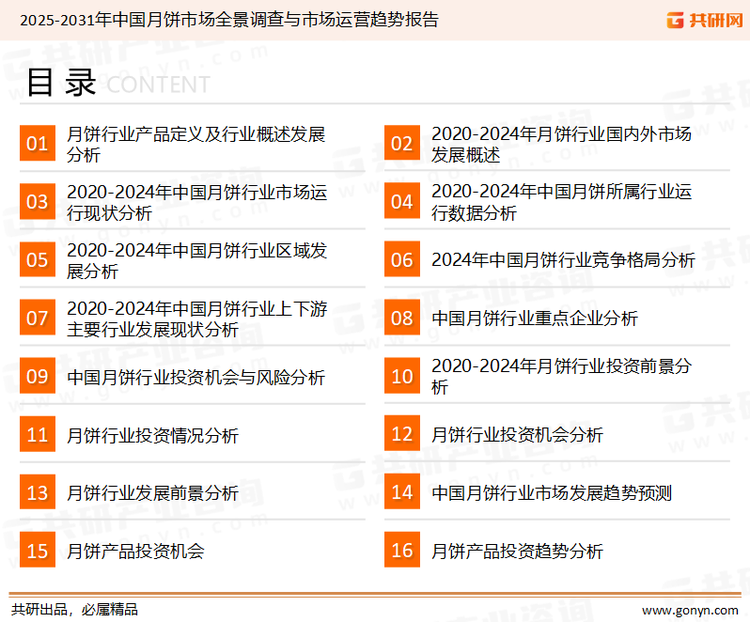Open chapter 2020-2024年中国月饼行业上下游主要行业发展现状分析
The image size is (750, 622).
click(197, 319)
